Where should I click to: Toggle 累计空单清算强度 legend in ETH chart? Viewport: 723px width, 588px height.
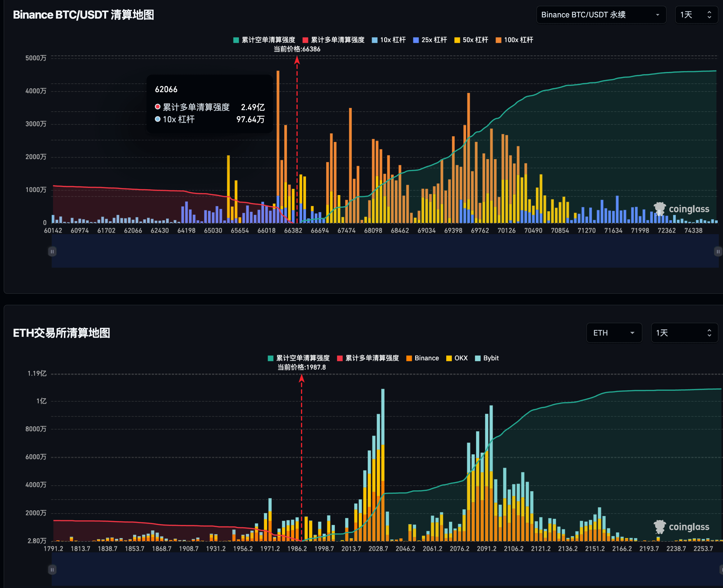tap(299, 359)
